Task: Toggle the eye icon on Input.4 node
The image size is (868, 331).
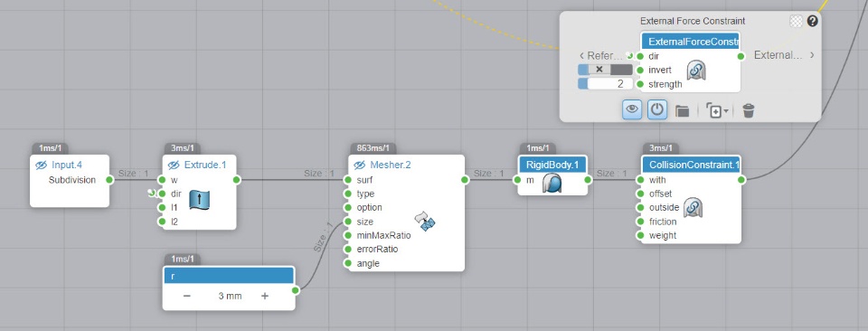Action: pyautogui.click(x=41, y=165)
